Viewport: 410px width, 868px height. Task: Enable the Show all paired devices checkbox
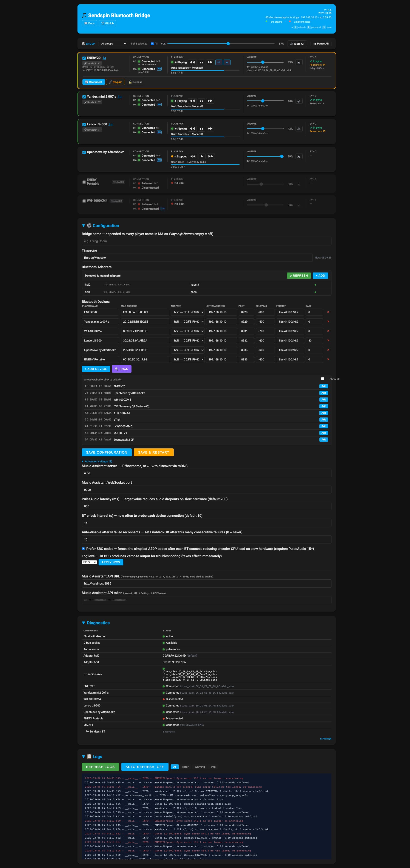point(322,379)
